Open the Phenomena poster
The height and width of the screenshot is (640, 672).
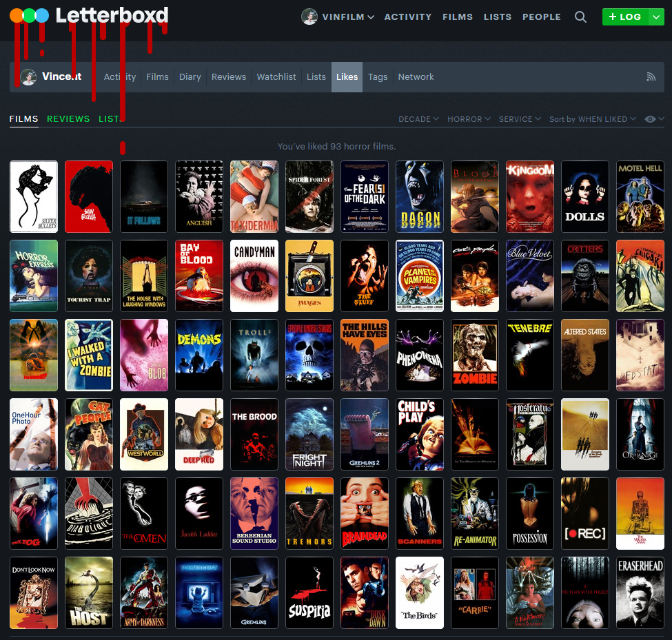(420, 355)
